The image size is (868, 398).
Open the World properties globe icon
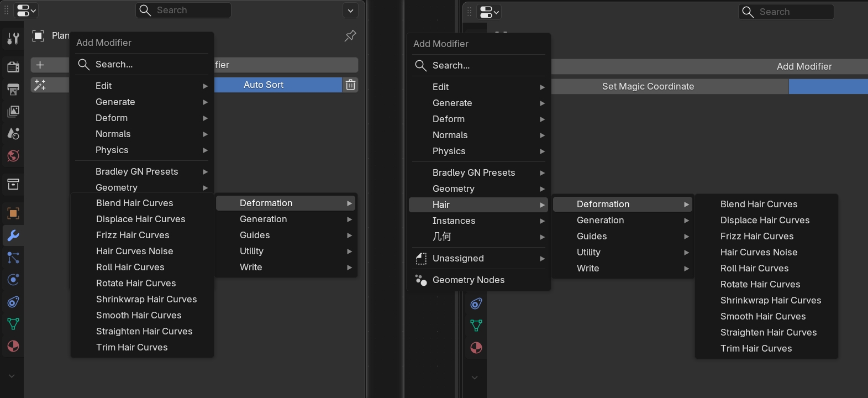tap(13, 155)
